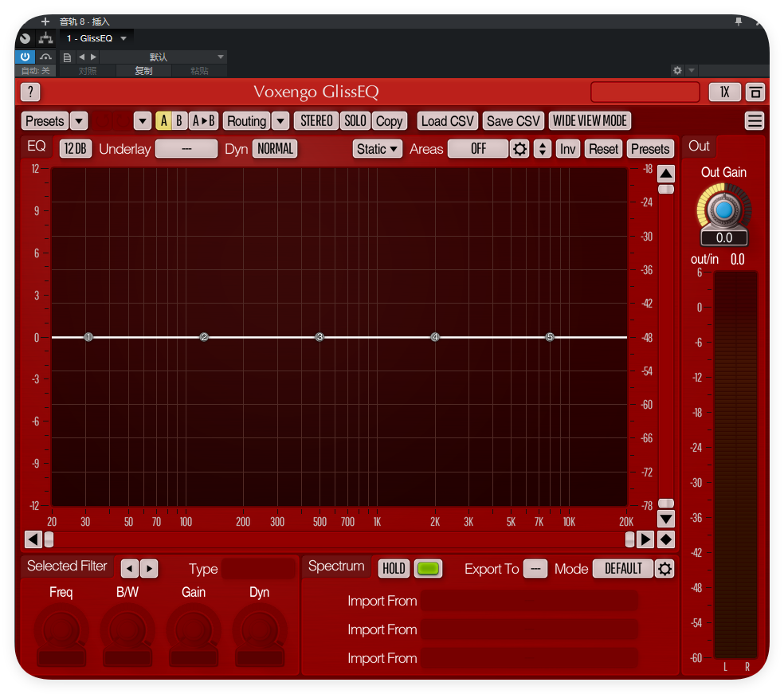This screenshot has width=784, height=694.
Task: Pin the plugin window
Action: pyautogui.click(x=739, y=21)
